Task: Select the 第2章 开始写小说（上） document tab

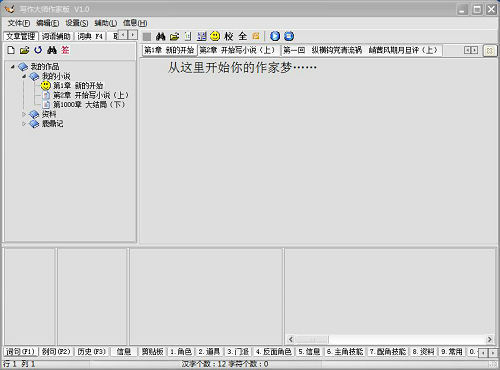Action: (x=238, y=50)
